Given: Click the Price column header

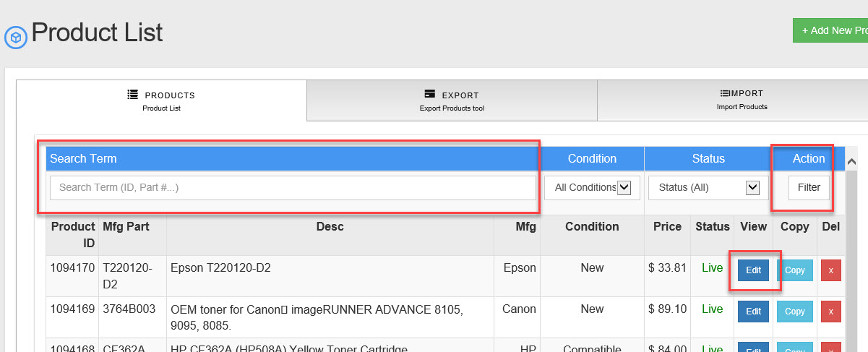Looking at the screenshot, I should (x=667, y=227).
